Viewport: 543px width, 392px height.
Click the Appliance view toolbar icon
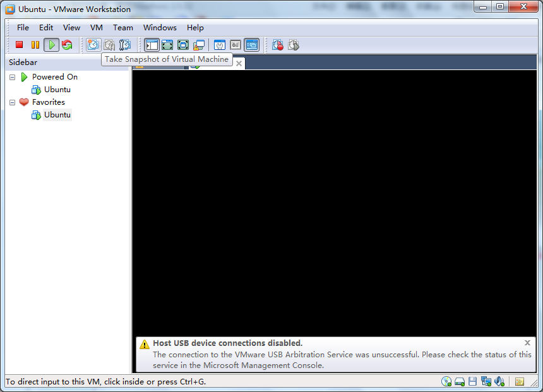[236, 45]
